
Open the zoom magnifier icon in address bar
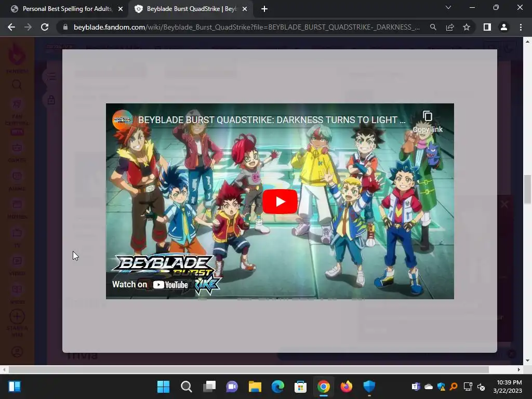[433, 27]
